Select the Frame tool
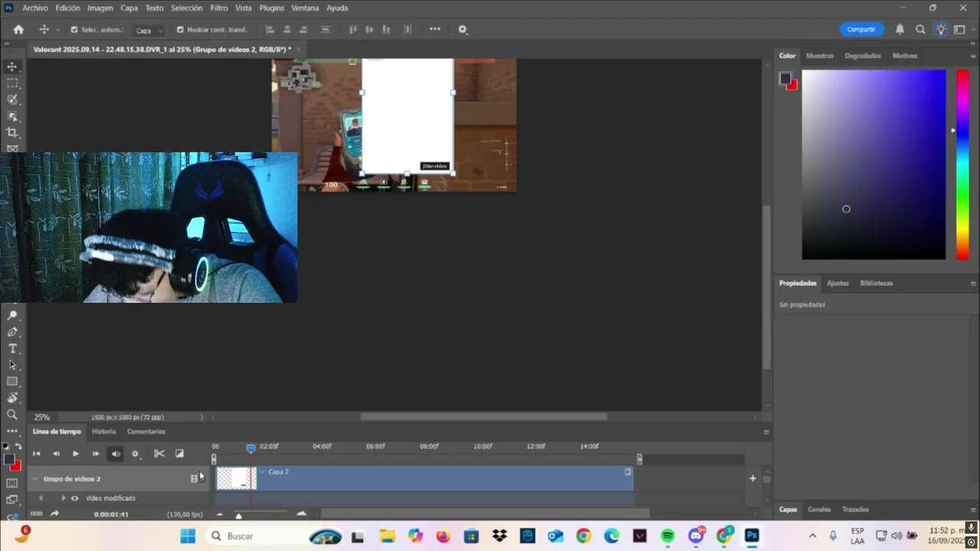980x551 pixels. pos(12,148)
